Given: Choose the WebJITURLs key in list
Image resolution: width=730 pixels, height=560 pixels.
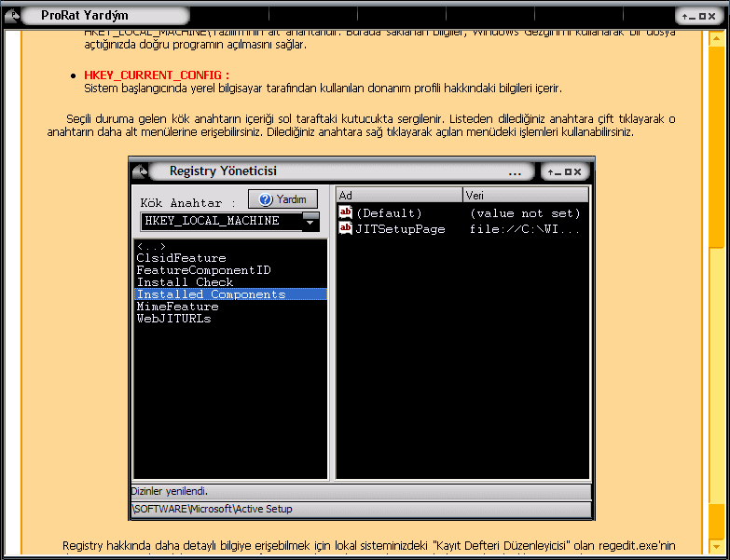Looking at the screenshot, I should 173,319.
